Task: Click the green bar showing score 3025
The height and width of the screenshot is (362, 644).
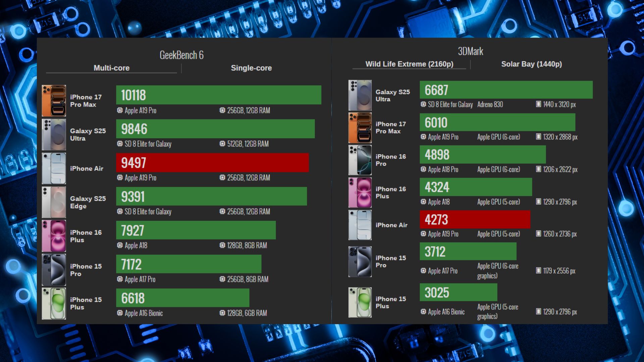Action: point(459,292)
